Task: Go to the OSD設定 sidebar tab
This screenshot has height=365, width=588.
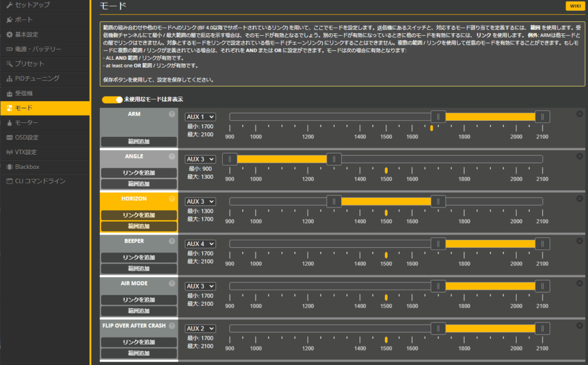Action: click(26, 137)
